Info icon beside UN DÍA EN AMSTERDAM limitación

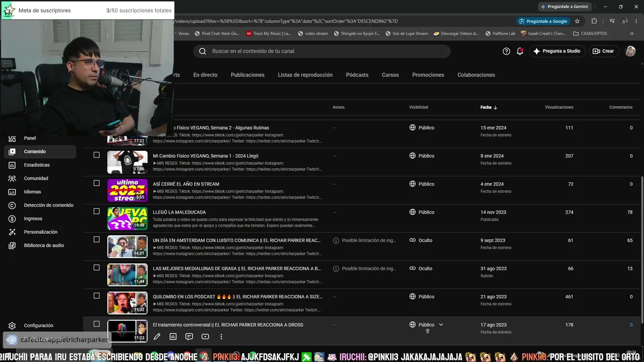pyautogui.click(x=336, y=240)
